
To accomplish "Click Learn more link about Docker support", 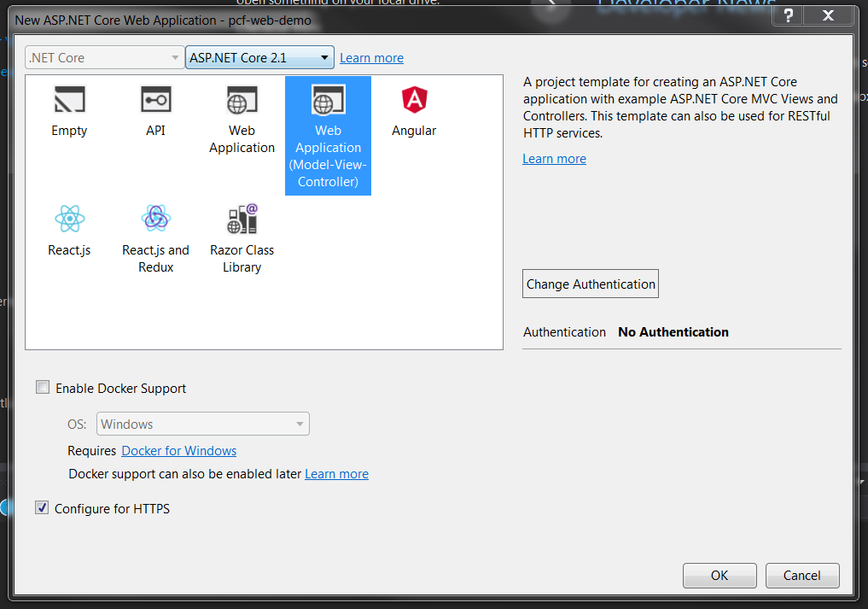I will pyautogui.click(x=336, y=474).
